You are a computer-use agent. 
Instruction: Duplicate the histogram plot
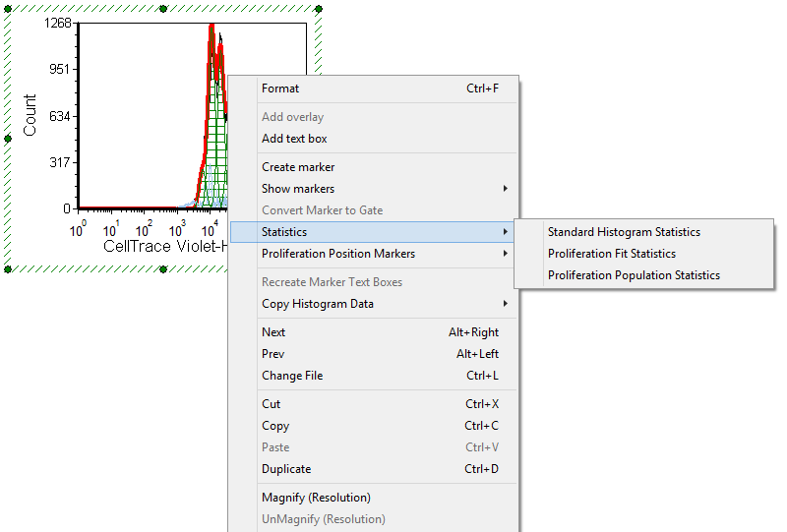click(x=286, y=469)
